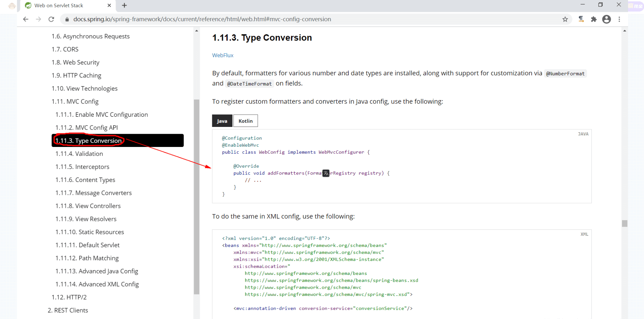
Task: Go to 1.11.10. Static Resources
Action: coord(90,232)
